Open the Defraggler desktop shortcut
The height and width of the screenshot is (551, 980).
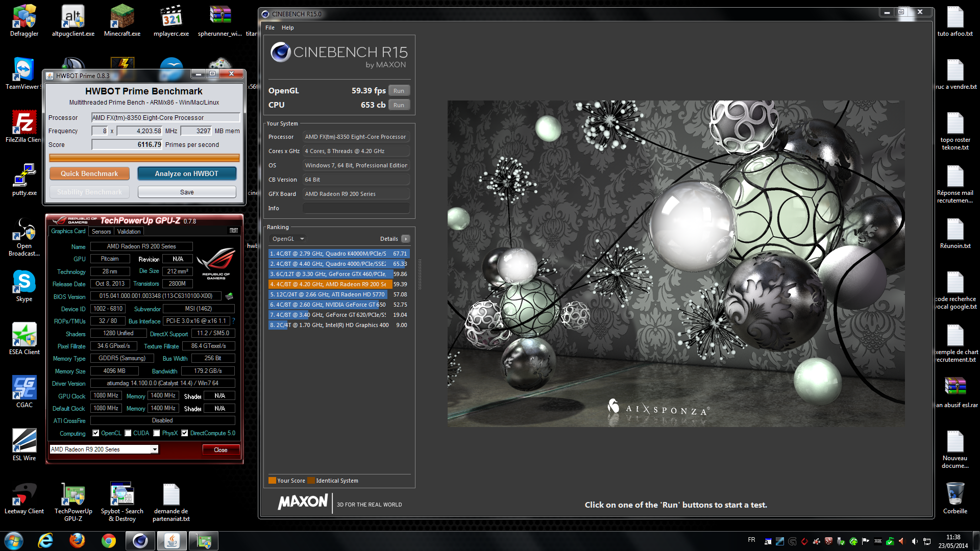point(24,20)
